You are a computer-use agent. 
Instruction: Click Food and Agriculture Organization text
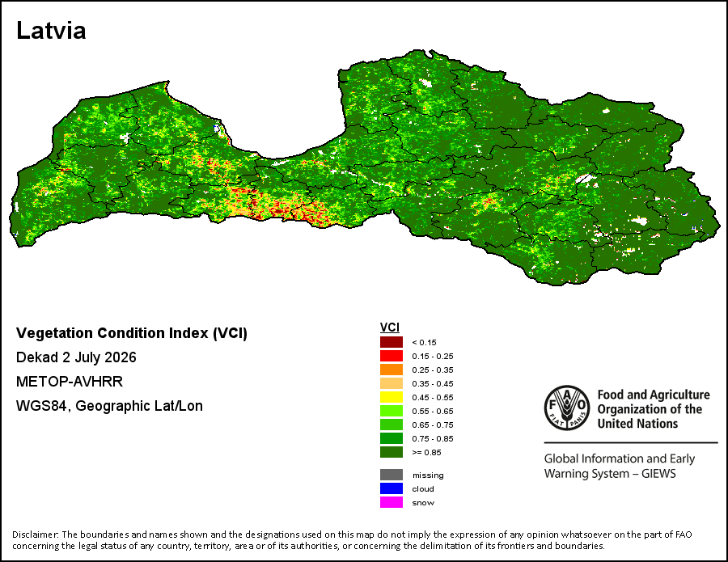coord(654,409)
